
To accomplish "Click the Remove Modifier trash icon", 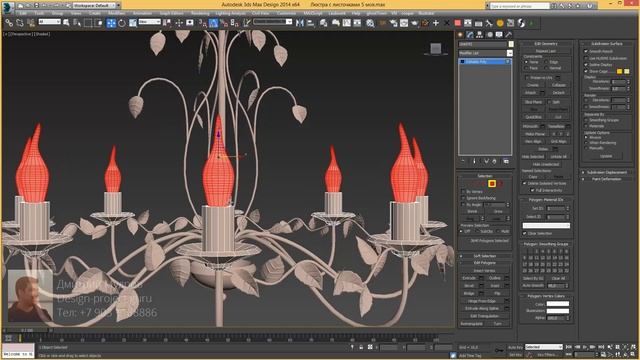I will tap(494, 161).
